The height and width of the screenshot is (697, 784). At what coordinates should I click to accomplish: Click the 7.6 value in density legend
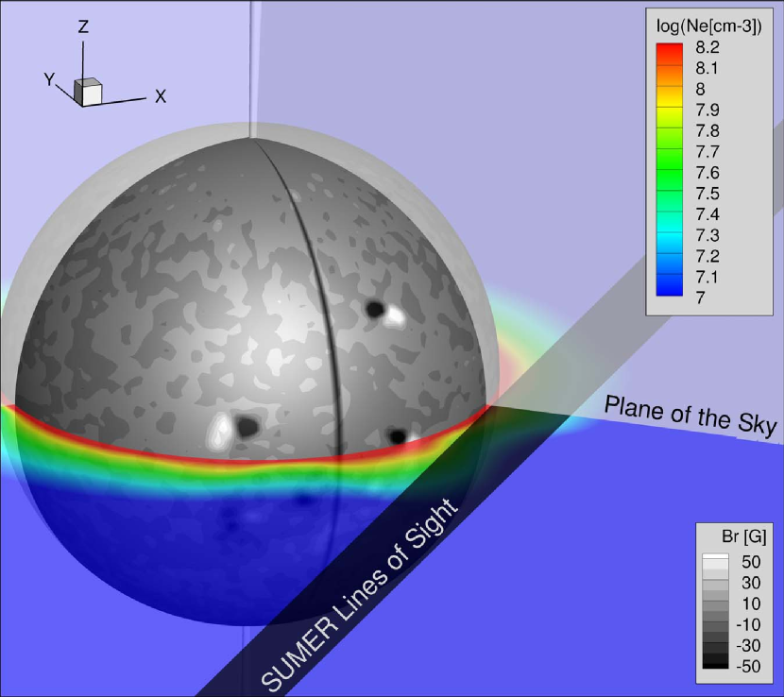point(707,173)
